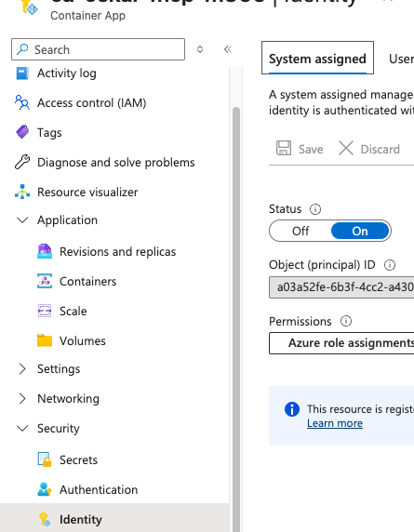Click the Authentication person icon

pyautogui.click(x=45, y=489)
